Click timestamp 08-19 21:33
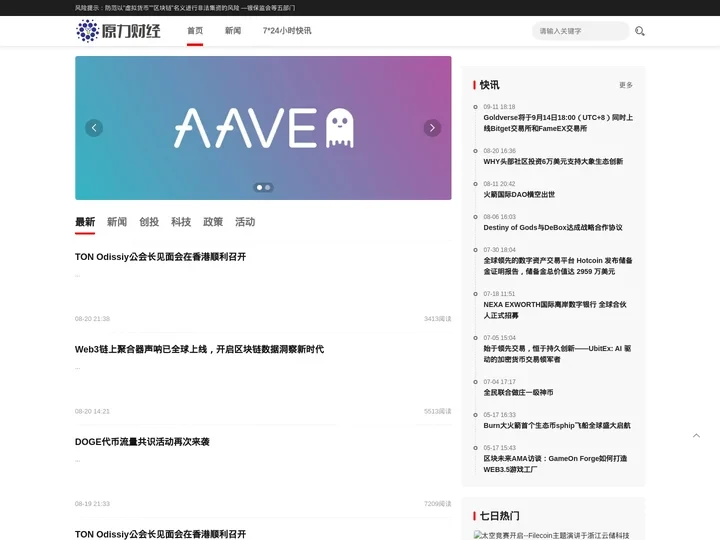 (92, 504)
